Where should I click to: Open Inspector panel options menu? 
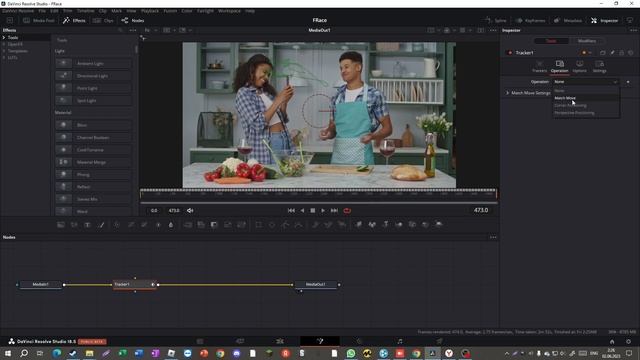pos(633,30)
